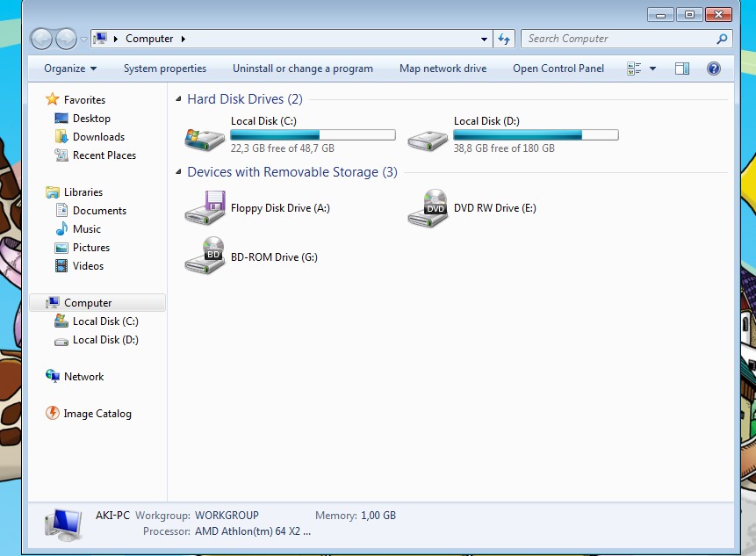Viewport: 756px width, 556px height.
Task: Select the DVD RW Drive (E:) icon
Action: [x=428, y=208]
